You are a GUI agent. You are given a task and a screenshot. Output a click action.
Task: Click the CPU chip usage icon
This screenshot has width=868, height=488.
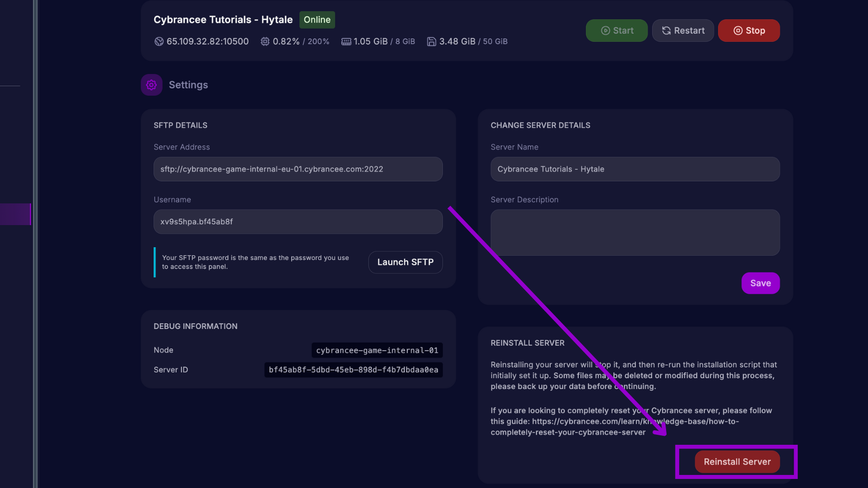pos(265,42)
